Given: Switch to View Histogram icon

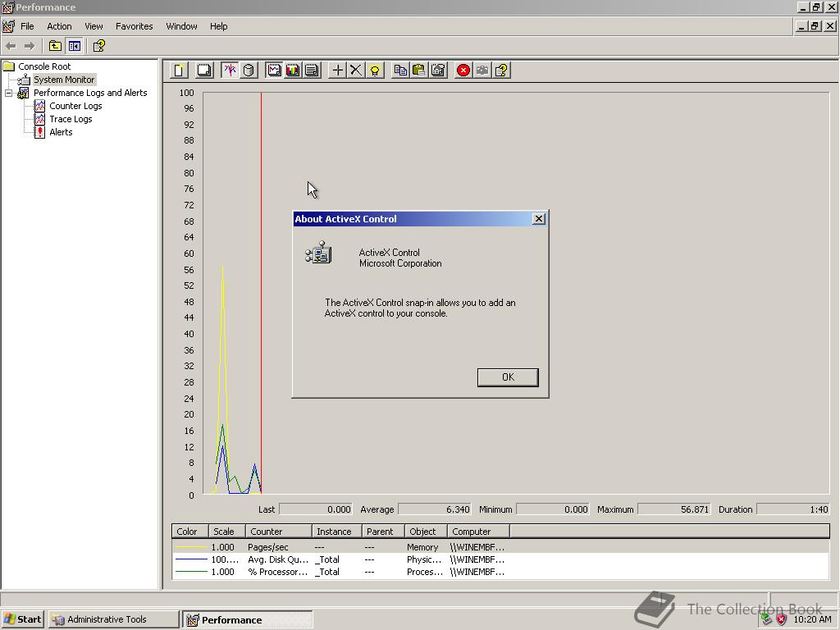Looking at the screenshot, I should 293,71.
